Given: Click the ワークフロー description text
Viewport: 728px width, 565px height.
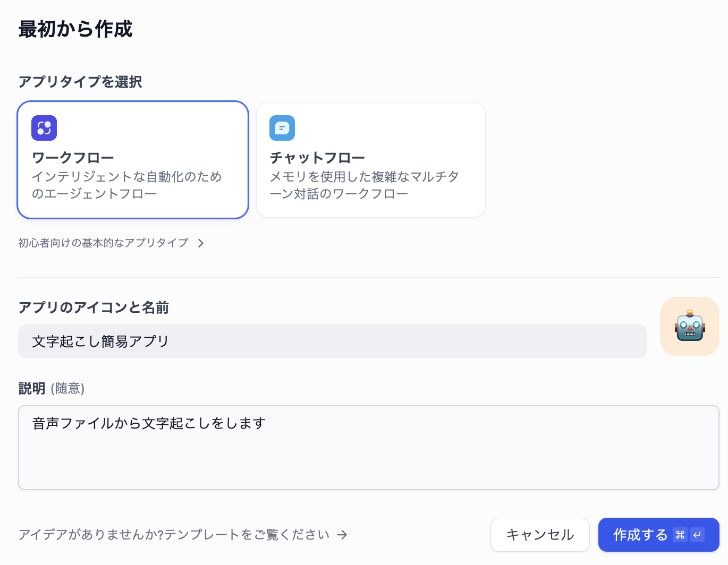Looking at the screenshot, I should point(126,185).
